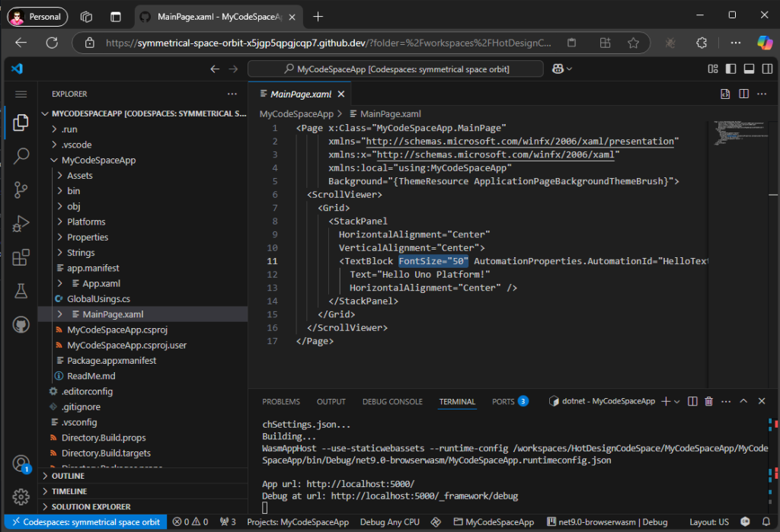Click line 11 in the editor gutter
This screenshot has height=532, width=780.
[273, 260]
